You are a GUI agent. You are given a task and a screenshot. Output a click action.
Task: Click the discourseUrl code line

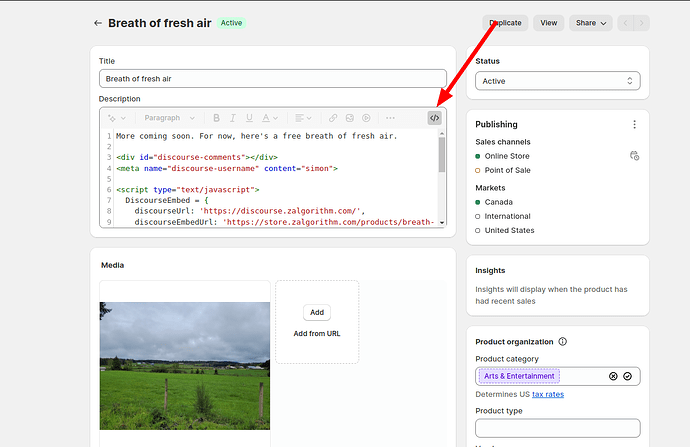pyautogui.click(x=250, y=211)
